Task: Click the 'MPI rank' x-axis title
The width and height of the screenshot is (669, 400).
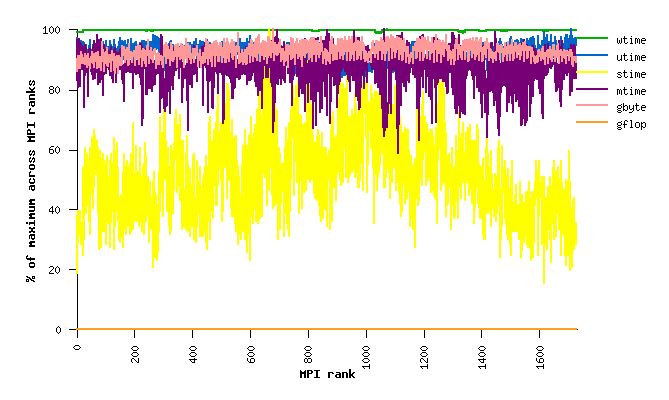Action: pos(327,374)
